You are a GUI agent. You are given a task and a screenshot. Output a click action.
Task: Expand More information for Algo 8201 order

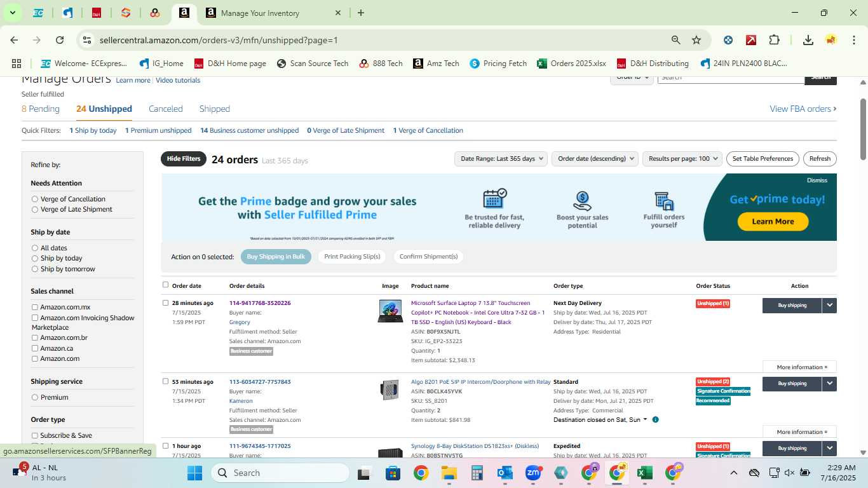(799, 432)
